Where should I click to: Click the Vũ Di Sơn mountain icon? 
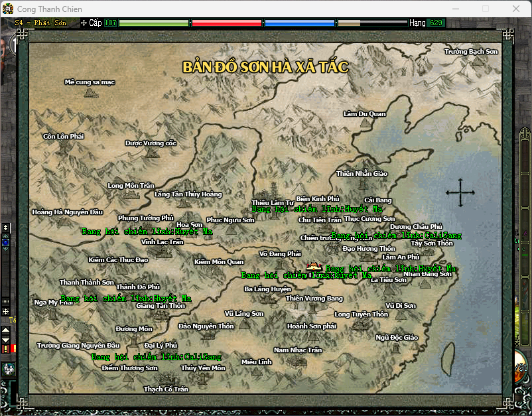coord(401,293)
